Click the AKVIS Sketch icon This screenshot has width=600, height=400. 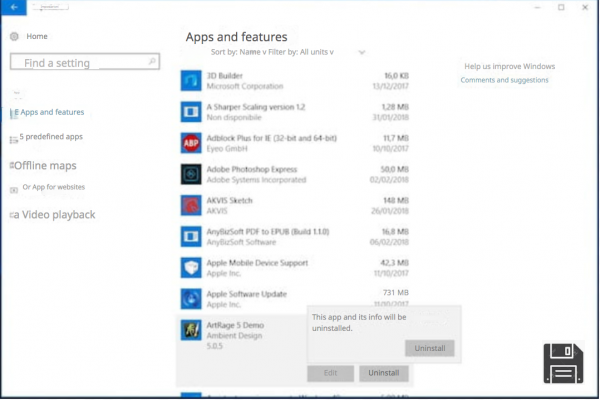[x=191, y=205]
